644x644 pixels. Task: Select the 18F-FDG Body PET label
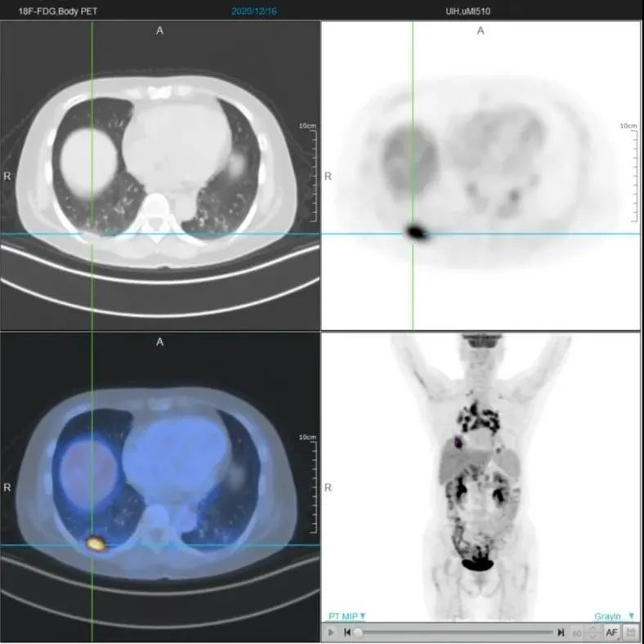coord(58,11)
